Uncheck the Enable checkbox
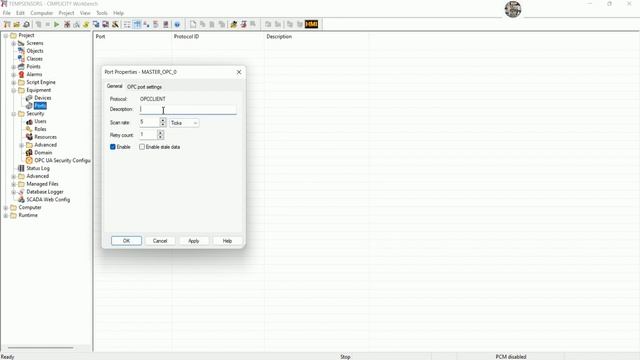 (x=113, y=147)
